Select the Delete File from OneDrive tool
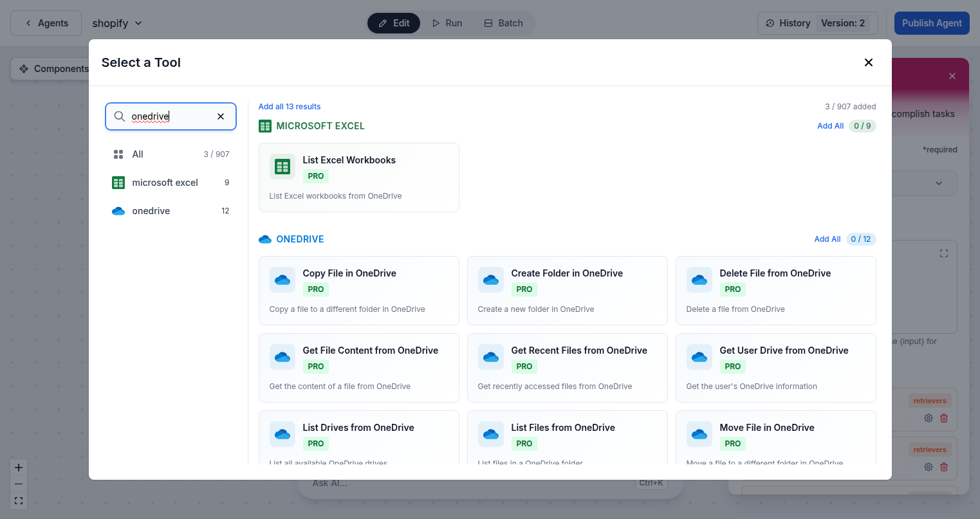Image resolution: width=980 pixels, height=519 pixels. tap(775, 291)
